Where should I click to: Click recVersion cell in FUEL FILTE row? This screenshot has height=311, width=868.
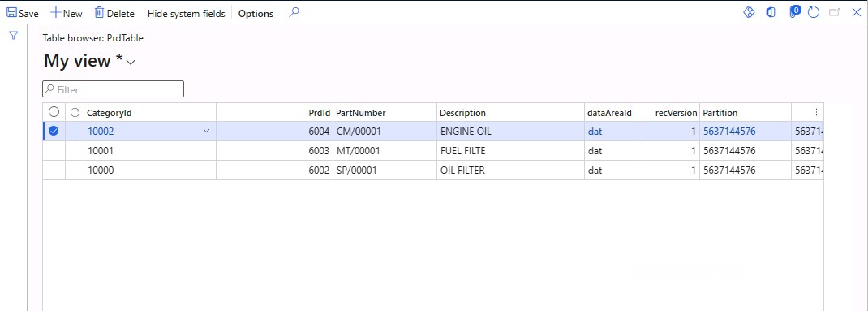671,151
